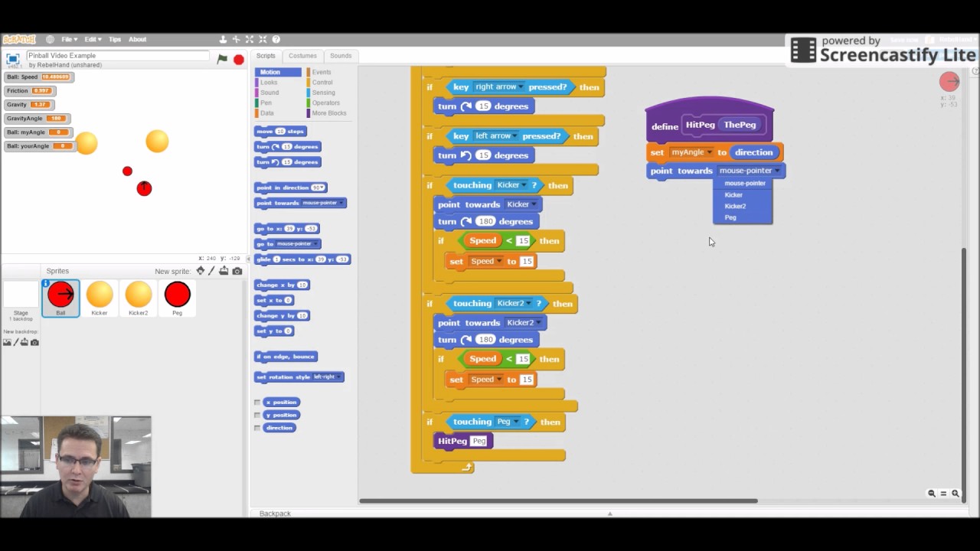Switch to the Costumes tab

coord(302,56)
